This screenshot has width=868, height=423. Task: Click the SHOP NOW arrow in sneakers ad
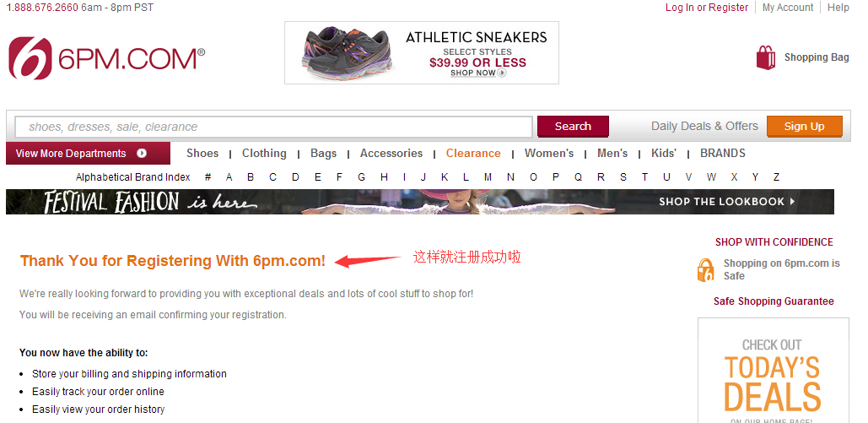[x=502, y=73]
